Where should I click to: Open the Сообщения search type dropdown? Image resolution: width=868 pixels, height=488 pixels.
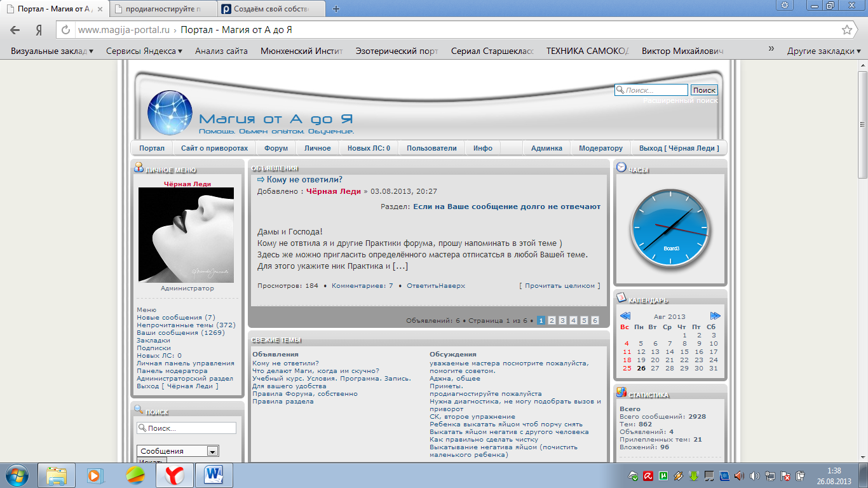coord(213,451)
